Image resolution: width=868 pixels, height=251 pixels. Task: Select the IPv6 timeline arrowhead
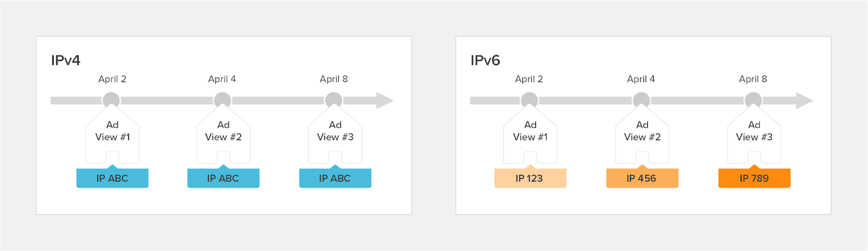pyautogui.click(x=805, y=101)
